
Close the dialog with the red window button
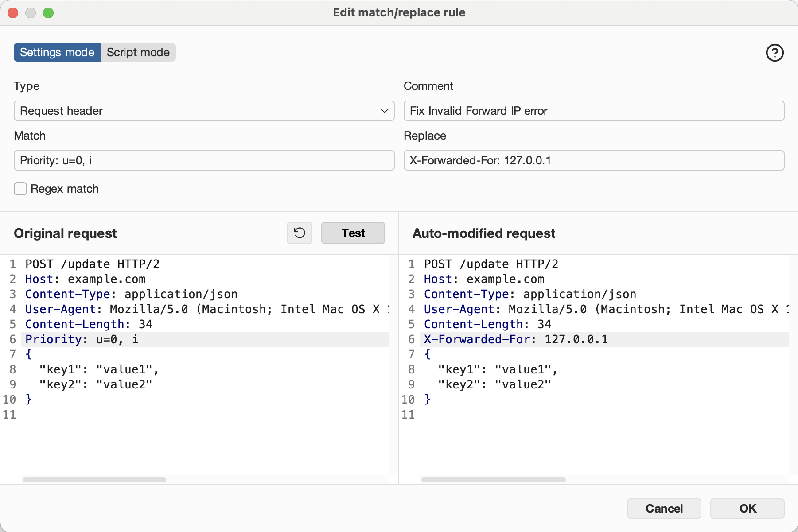13,13
